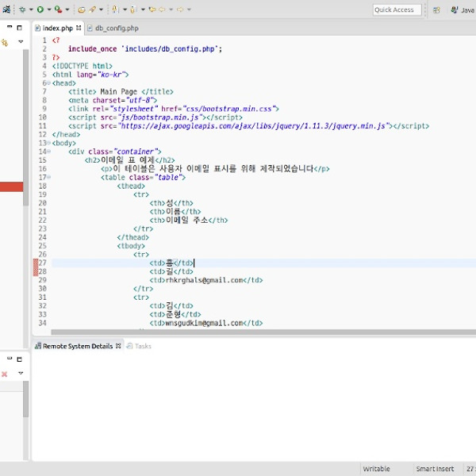This screenshot has width=476, height=476.
Task: Click the Back navigation arrow icon
Action: pyautogui.click(x=162, y=10)
